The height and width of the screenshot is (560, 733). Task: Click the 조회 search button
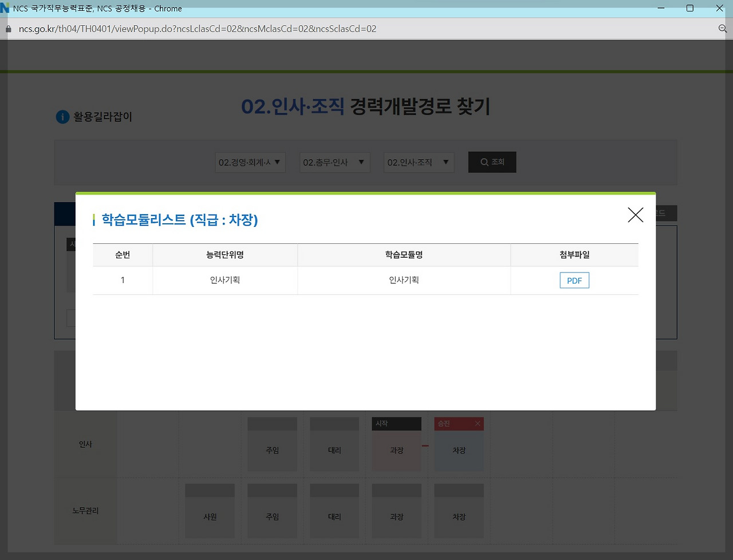click(x=492, y=162)
